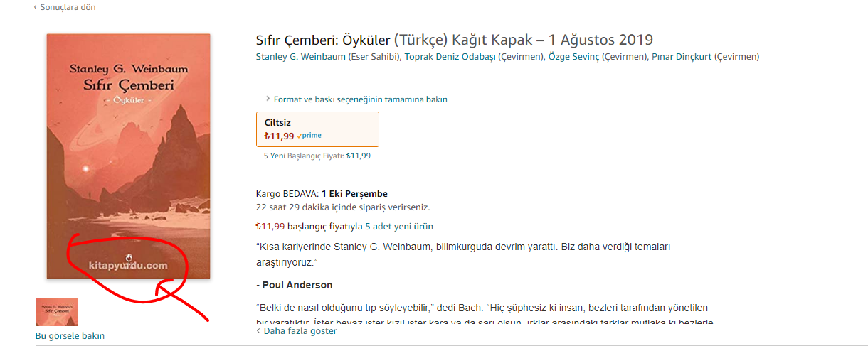Click the 1 Eki Perşembe delivery date
Image resolution: width=868 pixels, height=346 pixels.
coord(354,194)
